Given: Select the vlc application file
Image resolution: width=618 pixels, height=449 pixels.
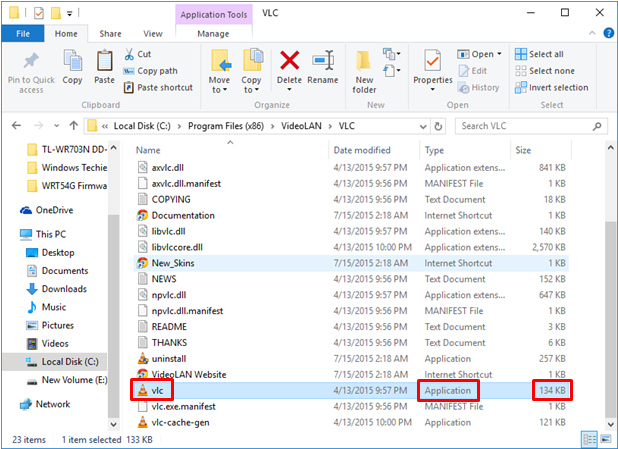Looking at the screenshot, I should coord(351,391).
